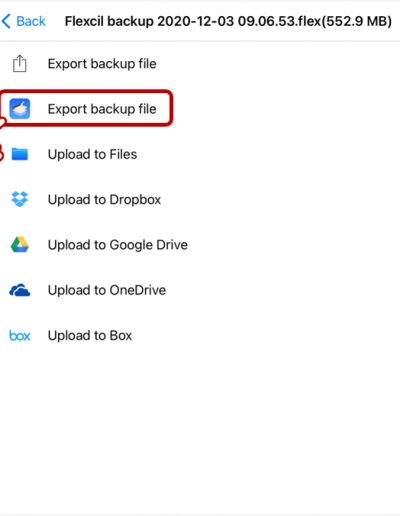Tap the Google Drive triangle icon
This screenshot has height=516, width=400.
pyautogui.click(x=20, y=244)
